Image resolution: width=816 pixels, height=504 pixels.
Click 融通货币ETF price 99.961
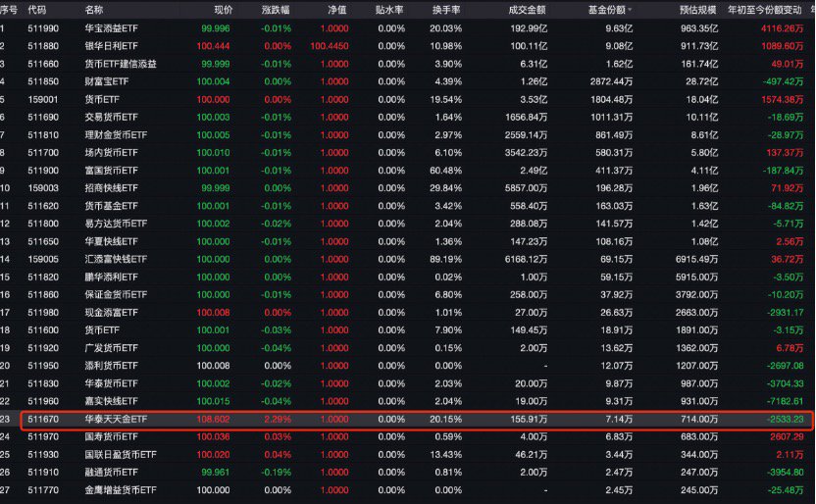[x=216, y=473]
